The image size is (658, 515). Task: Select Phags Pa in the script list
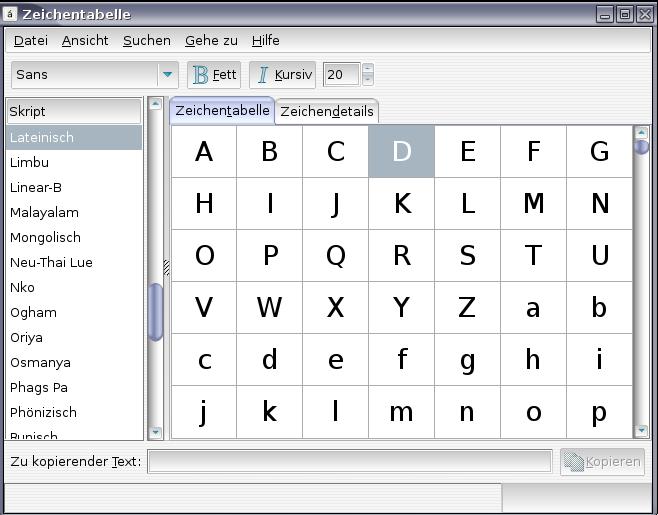(x=74, y=387)
